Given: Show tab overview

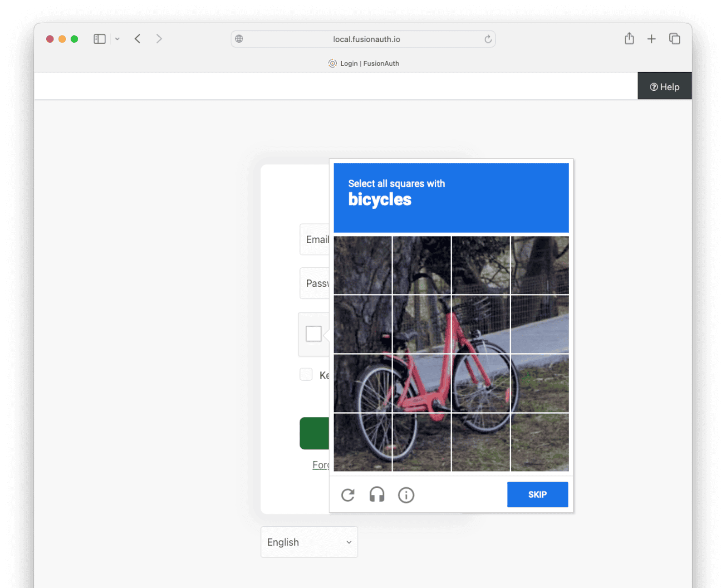Looking at the screenshot, I should coord(675,39).
